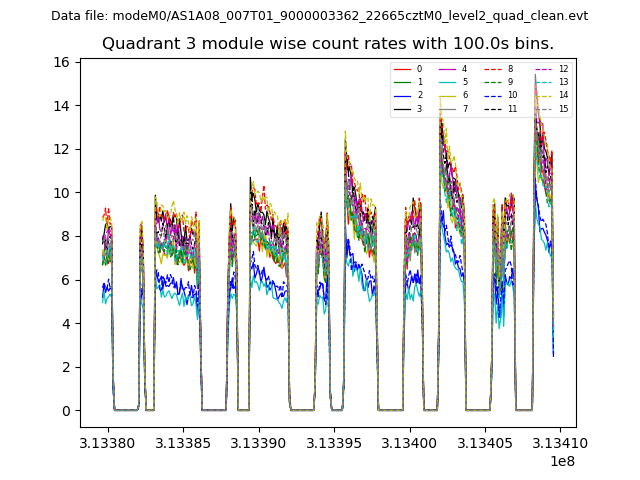
Task: Click the Data file path text at top
Action: (x=319, y=16)
